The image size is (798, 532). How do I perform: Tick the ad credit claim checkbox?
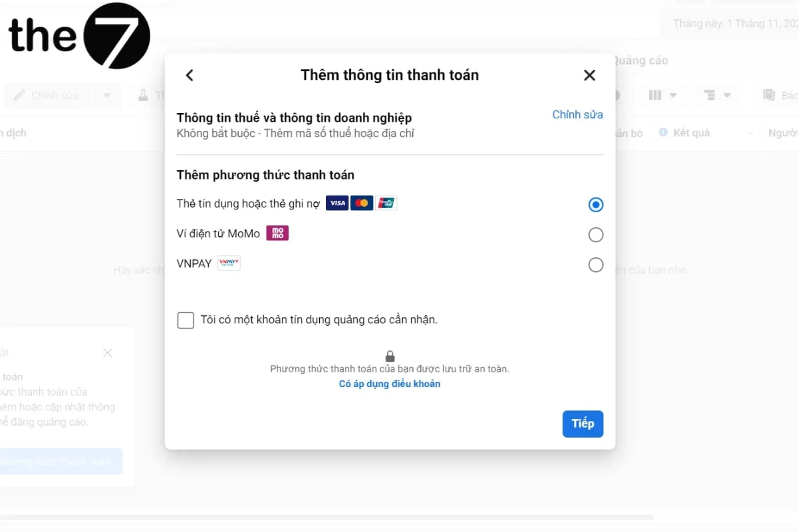186,320
